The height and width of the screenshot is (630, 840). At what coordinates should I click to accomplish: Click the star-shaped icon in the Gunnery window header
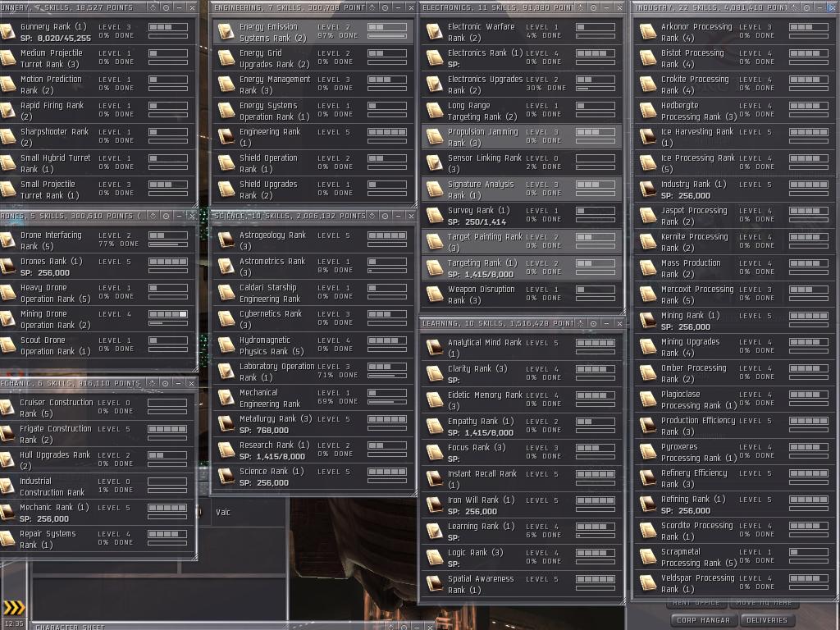pos(153,7)
